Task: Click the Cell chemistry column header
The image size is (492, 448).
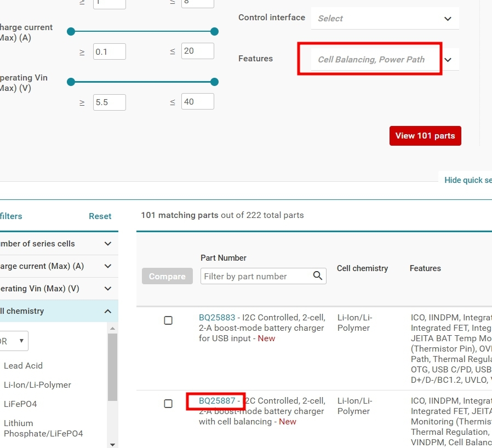Action: (362, 268)
